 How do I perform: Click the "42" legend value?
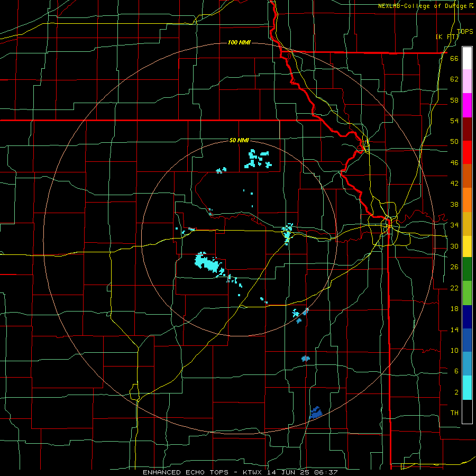454,184
